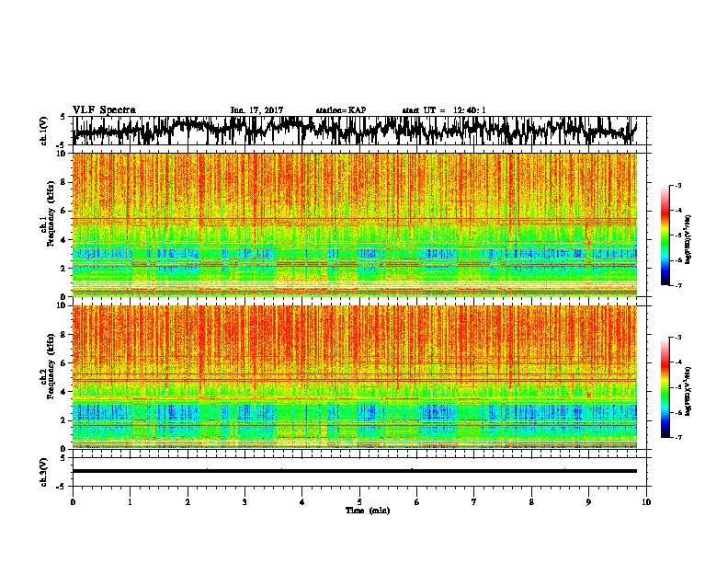Click the "-7" label on ch.2 color bar

pos(677,437)
